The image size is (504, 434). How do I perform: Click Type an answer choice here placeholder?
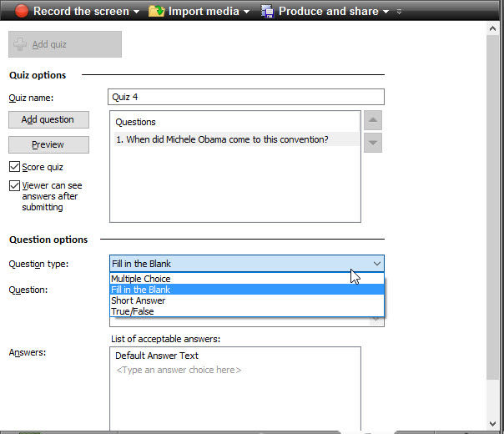pos(179,370)
